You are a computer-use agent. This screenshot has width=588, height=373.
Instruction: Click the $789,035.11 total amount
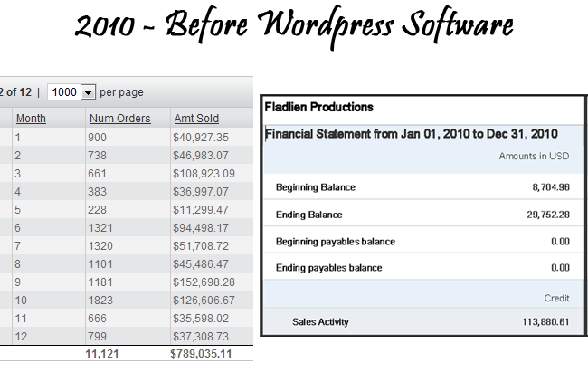coord(201,354)
